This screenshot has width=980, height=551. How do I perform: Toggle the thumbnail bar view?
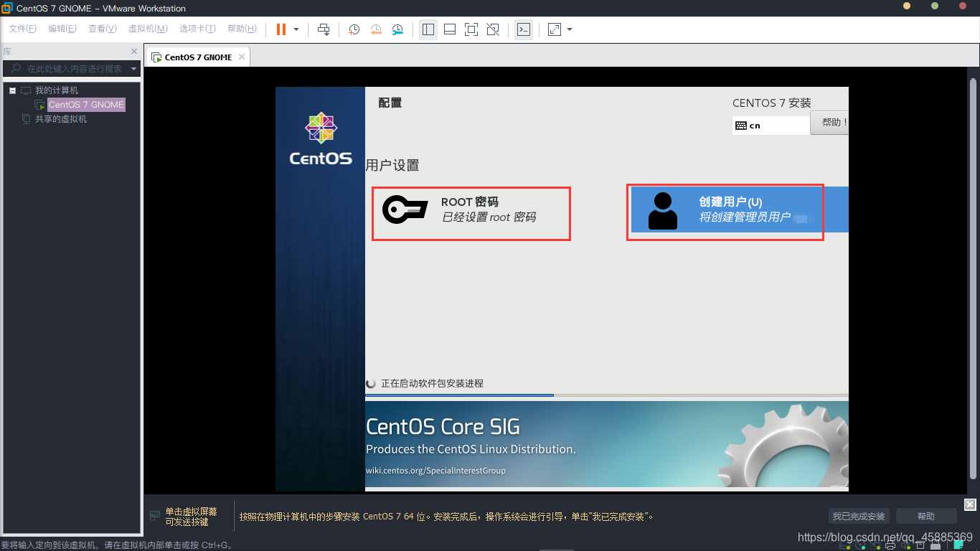pos(450,29)
